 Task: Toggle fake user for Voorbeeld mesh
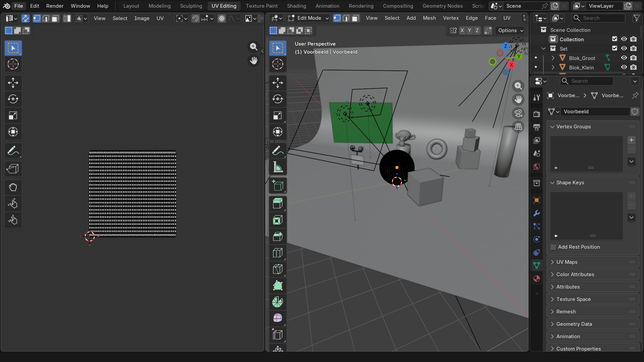point(635,112)
